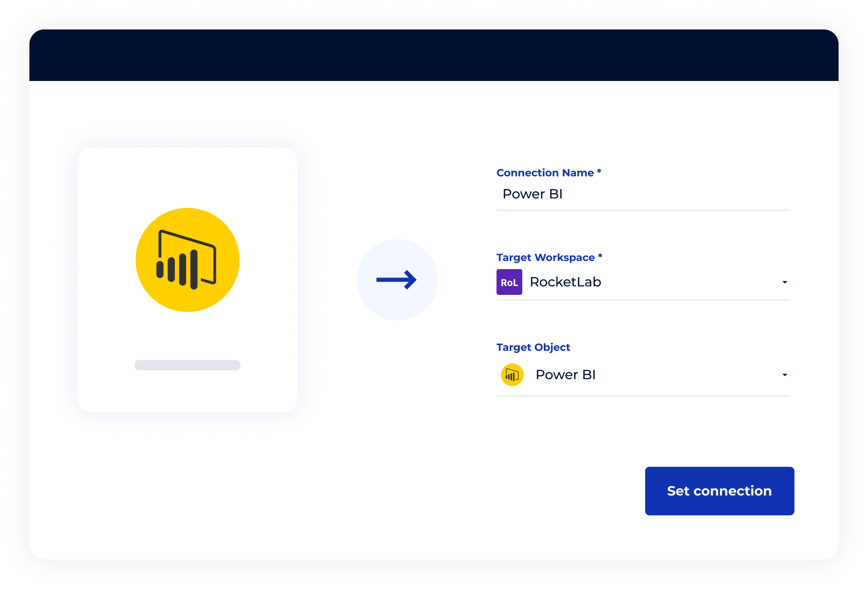This screenshot has width=868, height=589.
Task: Click the Target Object section heading
Action: tap(533, 347)
